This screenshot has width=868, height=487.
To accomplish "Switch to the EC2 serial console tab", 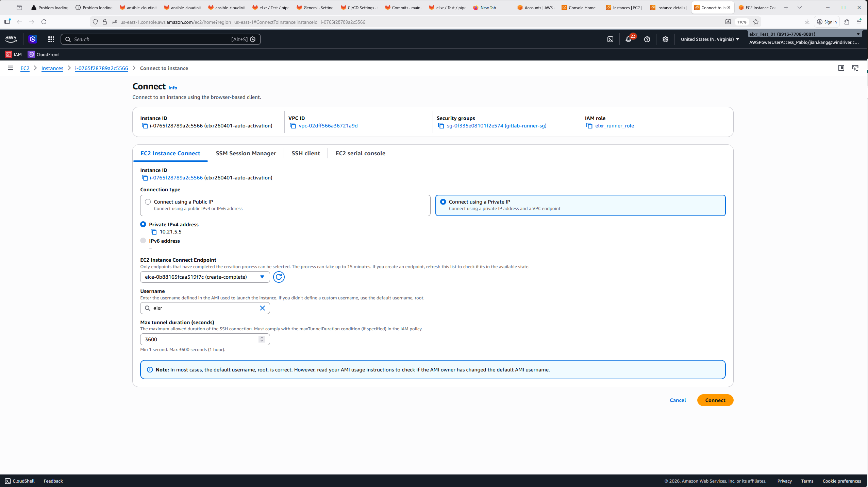I will pyautogui.click(x=360, y=153).
